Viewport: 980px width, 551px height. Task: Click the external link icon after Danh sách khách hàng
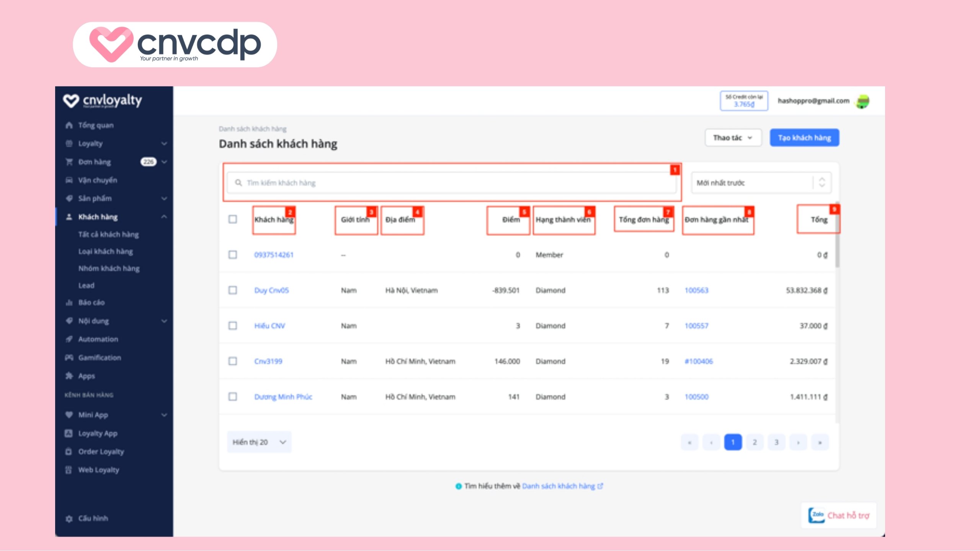[600, 486]
